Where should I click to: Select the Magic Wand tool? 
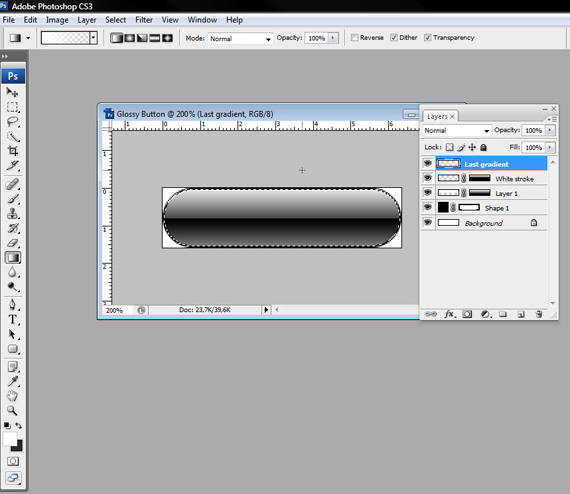(x=12, y=136)
